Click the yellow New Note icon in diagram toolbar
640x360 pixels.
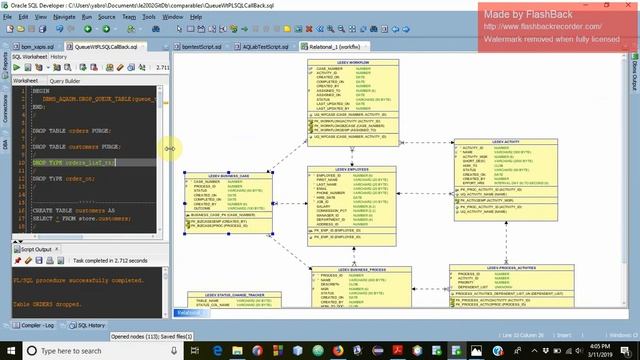[287, 29]
